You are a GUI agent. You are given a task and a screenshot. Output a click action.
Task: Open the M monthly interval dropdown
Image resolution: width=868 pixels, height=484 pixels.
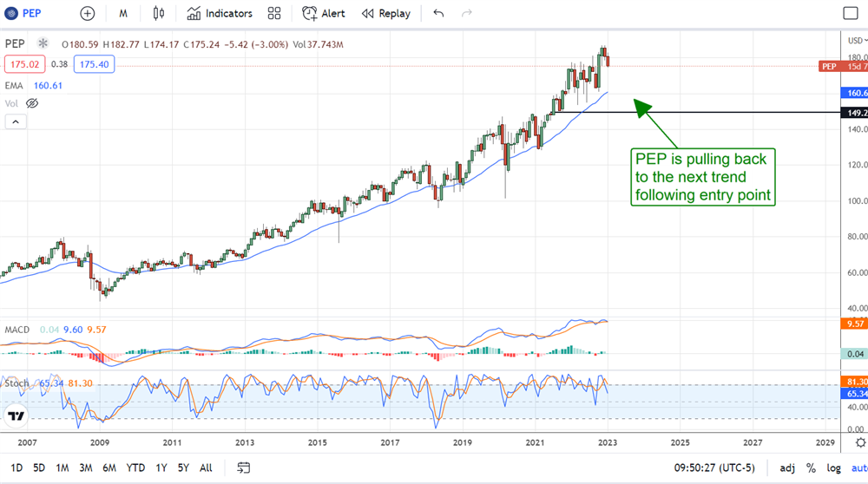(x=123, y=13)
